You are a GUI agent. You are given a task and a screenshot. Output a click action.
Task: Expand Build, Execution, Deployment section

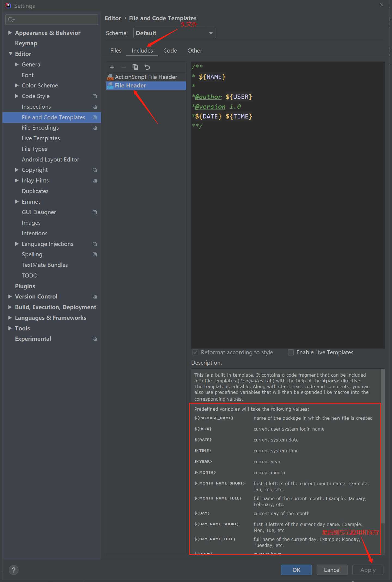coord(10,307)
